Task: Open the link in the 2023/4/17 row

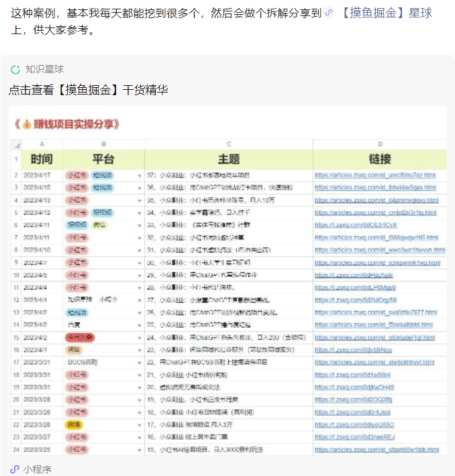Action: pyautogui.click(x=375, y=175)
